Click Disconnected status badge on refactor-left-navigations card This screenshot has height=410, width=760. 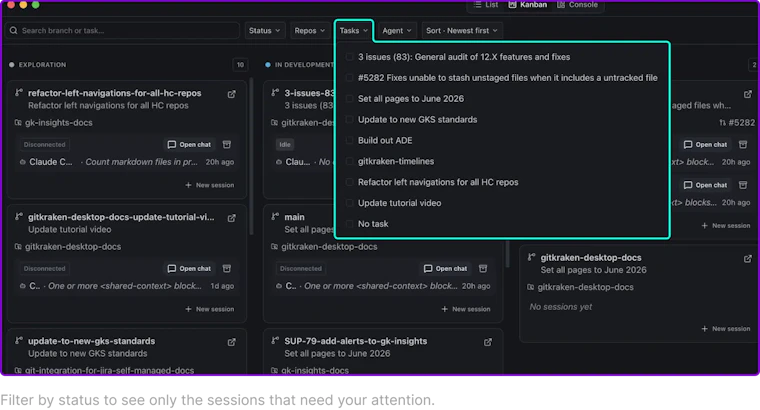tap(45, 144)
